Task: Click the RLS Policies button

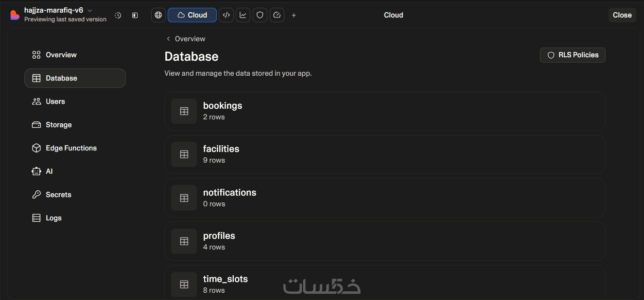Action: (x=573, y=55)
